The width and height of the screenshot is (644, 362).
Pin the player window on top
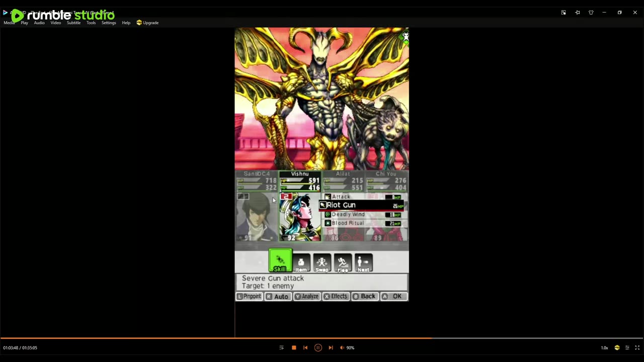coord(578,13)
